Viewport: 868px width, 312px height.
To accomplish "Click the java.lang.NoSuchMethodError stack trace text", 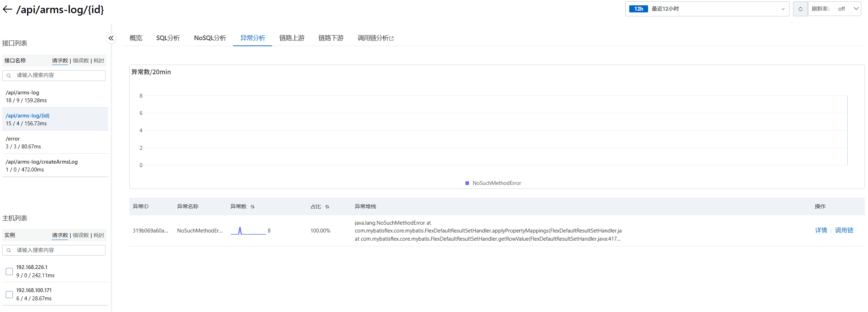I will (488, 231).
